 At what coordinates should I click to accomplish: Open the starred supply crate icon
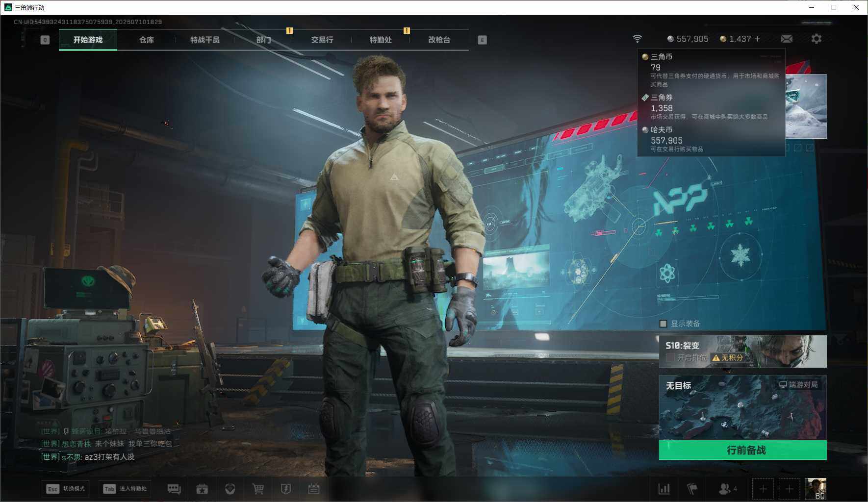(202, 489)
